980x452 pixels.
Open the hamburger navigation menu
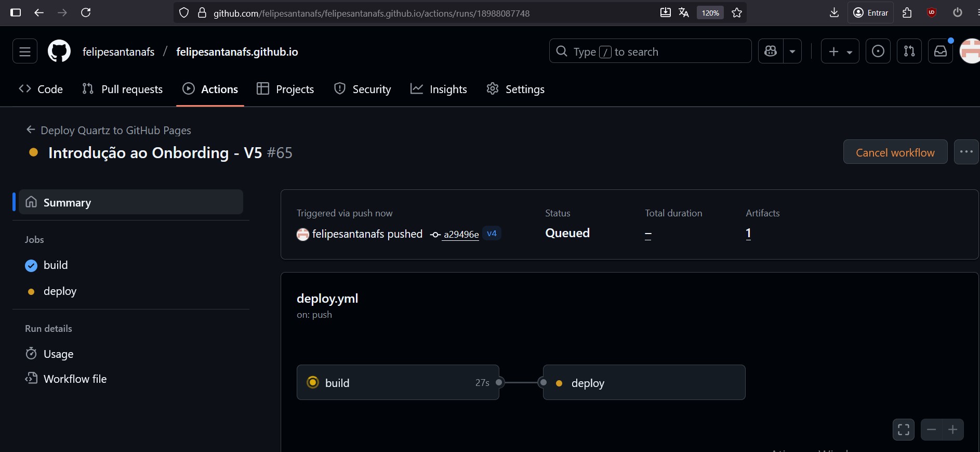click(25, 51)
